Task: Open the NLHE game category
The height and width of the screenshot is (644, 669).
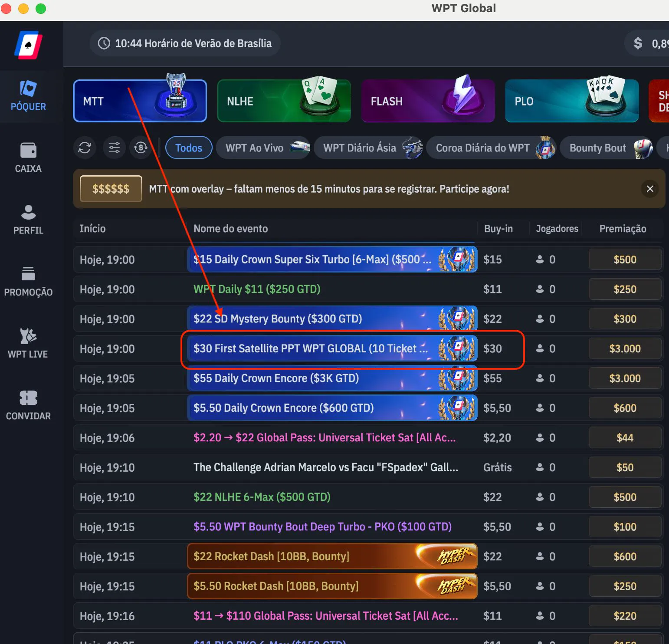Action: pyautogui.click(x=284, y=101)
